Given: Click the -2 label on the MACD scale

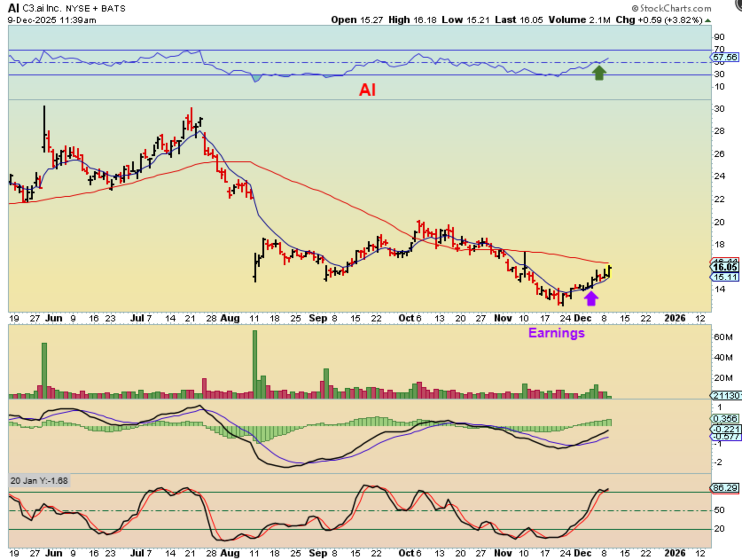Looking at the screenshot, I should 718,462.
